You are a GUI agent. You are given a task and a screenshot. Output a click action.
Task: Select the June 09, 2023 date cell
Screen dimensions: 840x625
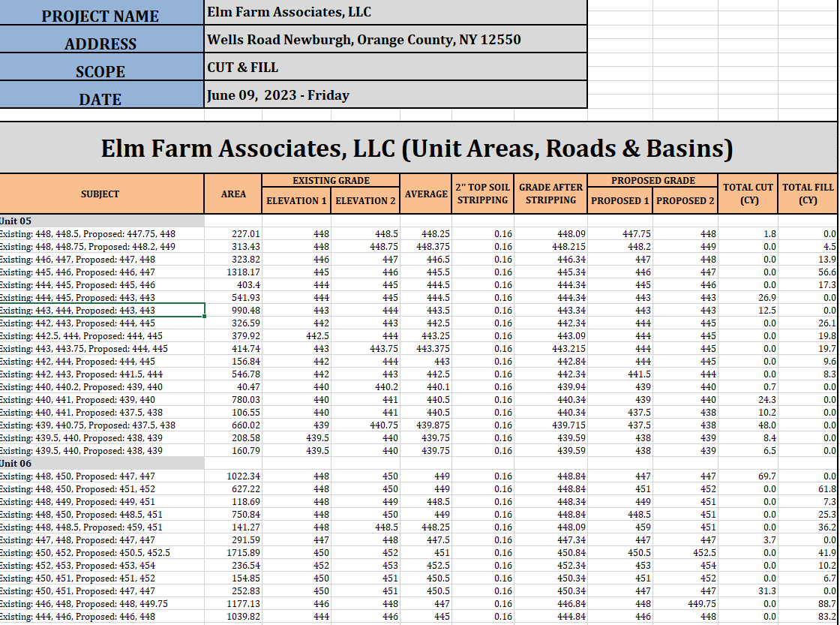pyautogui.click(x=394, y=95)
